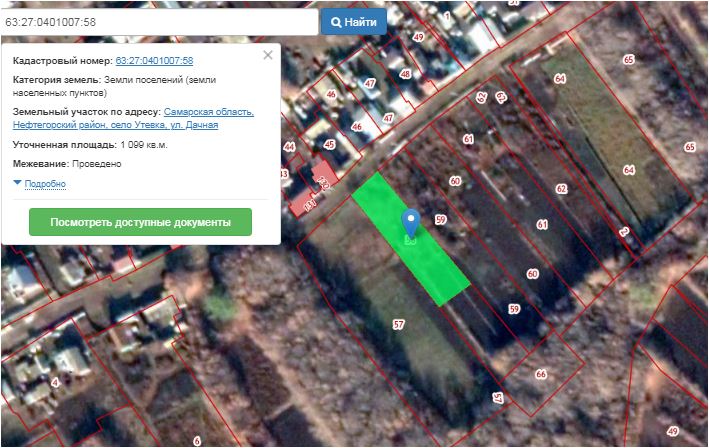This screenshot has height=448, width=709.
Task: Click the Найти search button
Action: [353, 21]
